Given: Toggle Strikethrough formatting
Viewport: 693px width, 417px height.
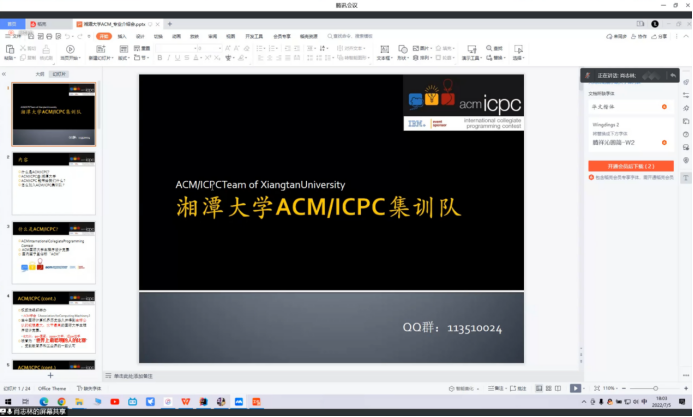Looking at the screenshot, I should tap(187, 58).
